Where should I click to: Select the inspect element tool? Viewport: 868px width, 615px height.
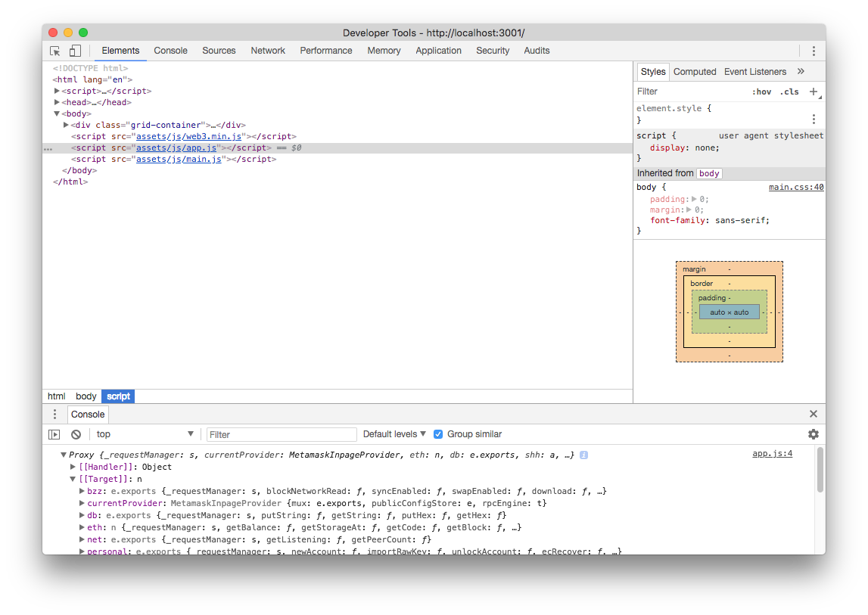(x=54, y=49)
